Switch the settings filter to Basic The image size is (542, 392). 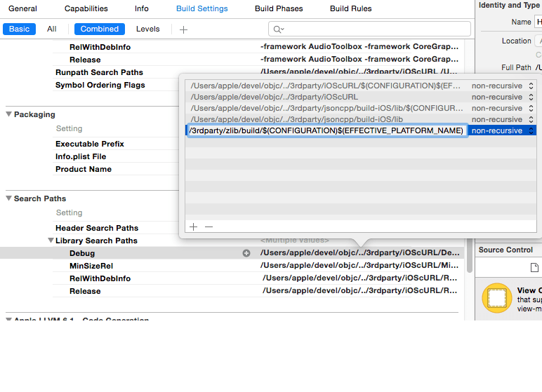click(x=19, y=29)
